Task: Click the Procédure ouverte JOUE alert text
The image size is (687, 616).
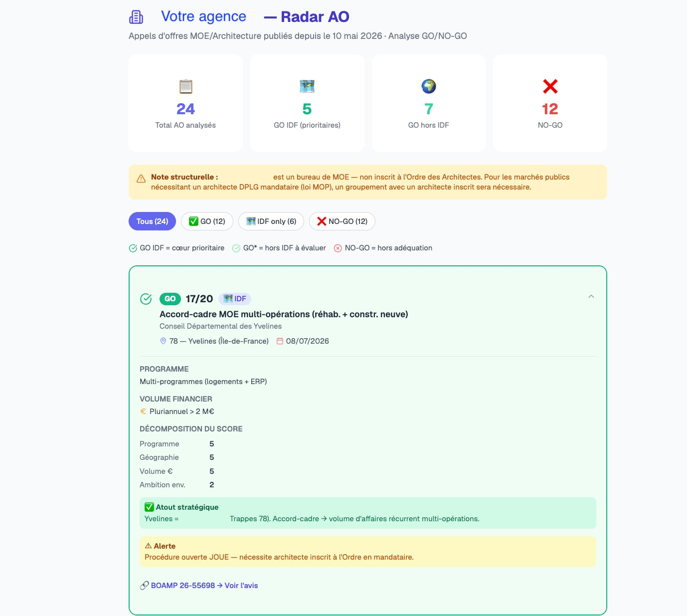Action: click(279, 557)
